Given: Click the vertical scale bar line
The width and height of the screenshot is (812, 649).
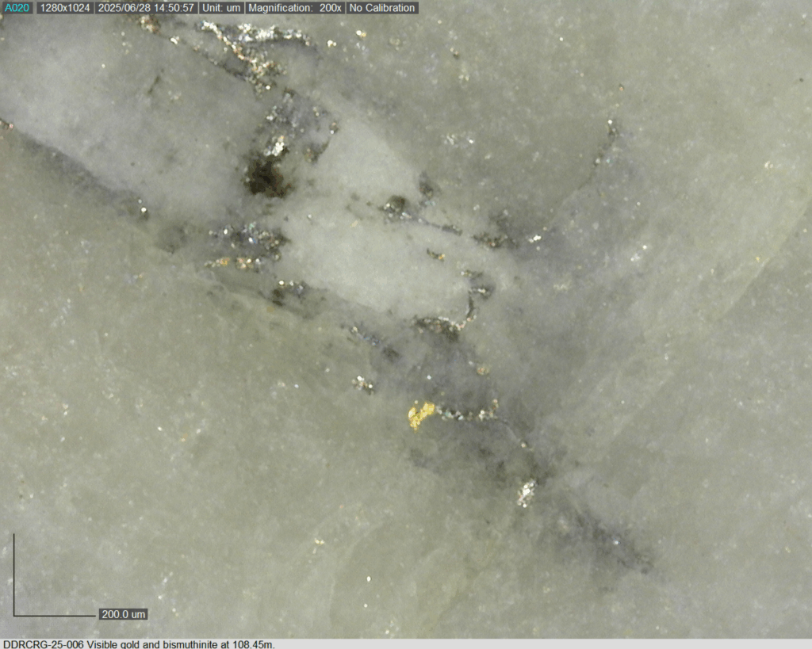Looking at the screenshot, I should (x=13, y=575).
